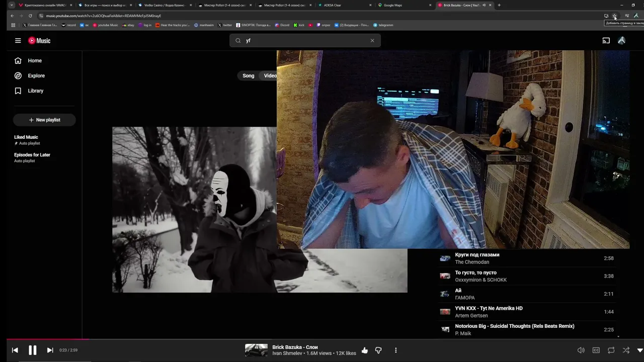Screen dimensions: 644x362
Task: Click the YouTube Music logo
Action: pos(39,41)
